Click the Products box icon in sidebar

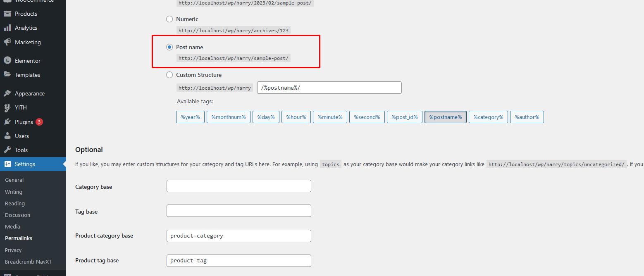[7, 14]
